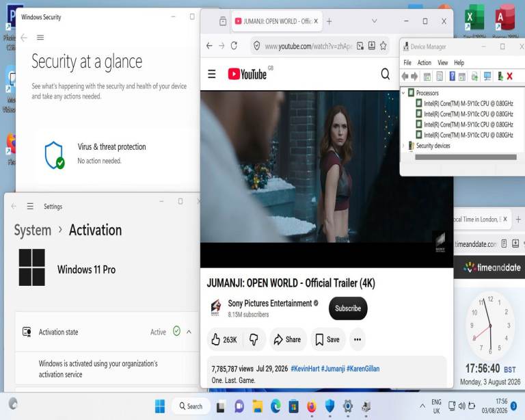Reload the YouTube page
The image size is (525, 420).
[234, 46]
